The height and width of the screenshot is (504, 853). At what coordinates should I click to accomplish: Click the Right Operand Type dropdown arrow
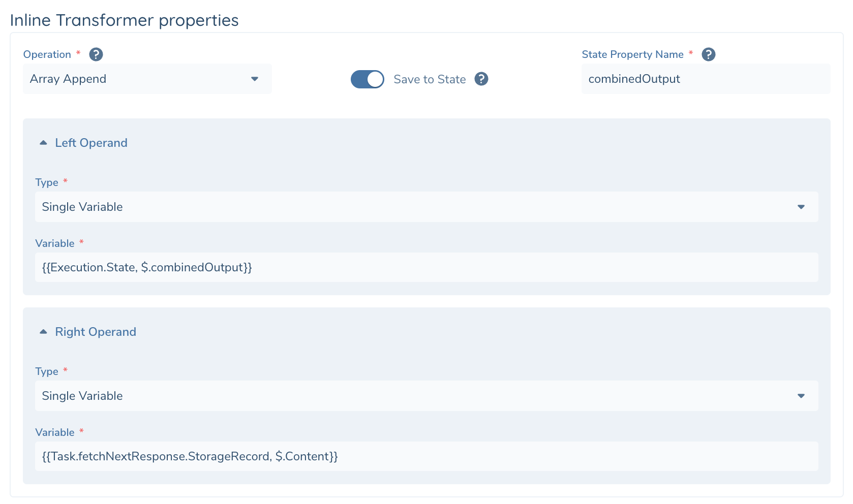pos(801,396)
